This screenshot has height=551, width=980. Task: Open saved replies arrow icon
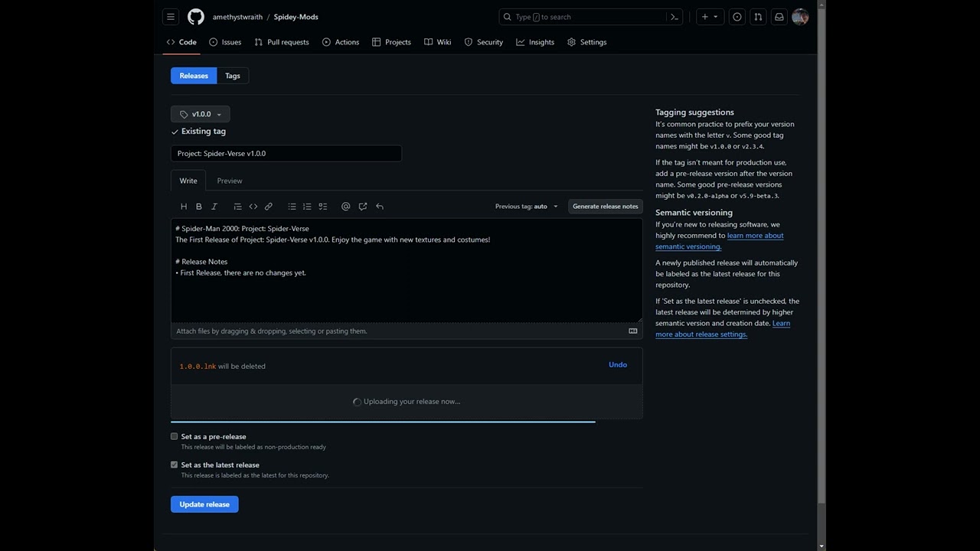click(380, 207)
